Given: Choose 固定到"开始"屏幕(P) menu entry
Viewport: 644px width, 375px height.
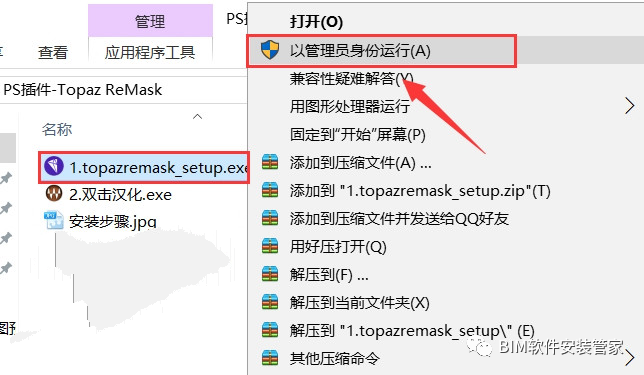Looking at the screenshot, I should 358,134.
